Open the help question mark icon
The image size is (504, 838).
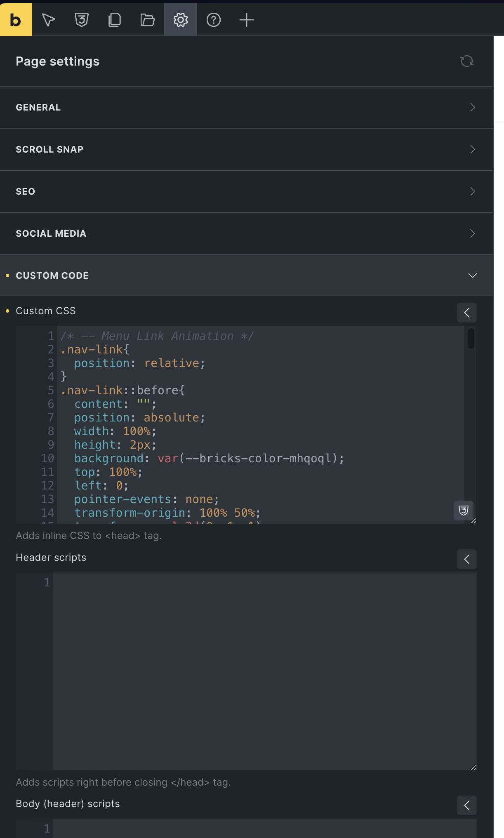(214, 20)
